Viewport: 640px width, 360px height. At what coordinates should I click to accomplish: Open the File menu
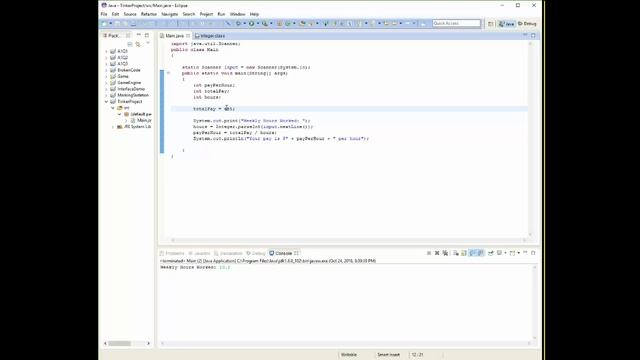[104, 14]
